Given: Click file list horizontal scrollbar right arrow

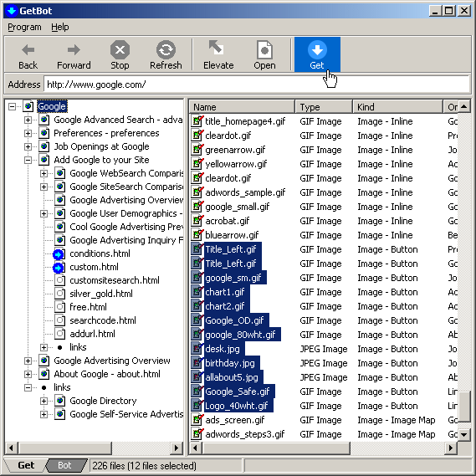Looking at the screenshot, I should point(451,448).
